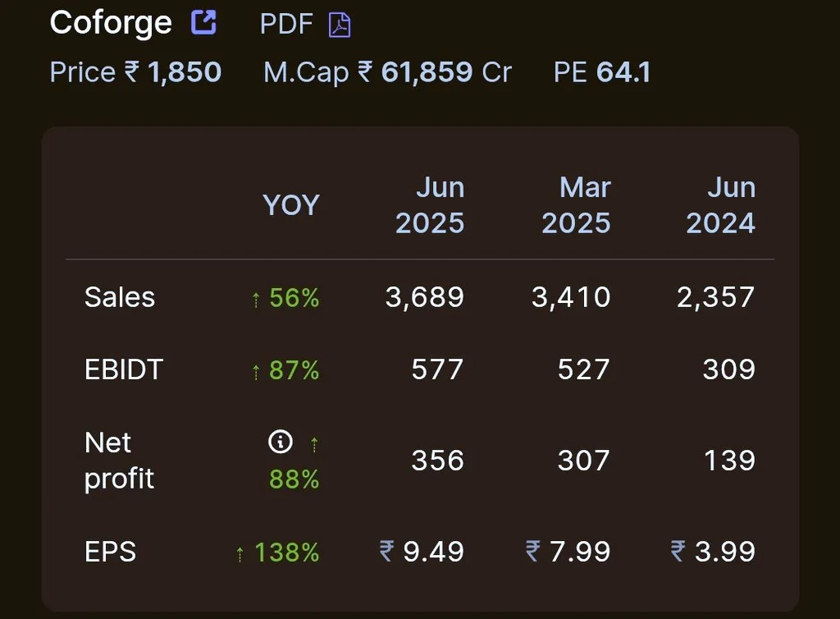Select the Jun 2025 column header
840x619 pixels.
(x=431, y=204)
